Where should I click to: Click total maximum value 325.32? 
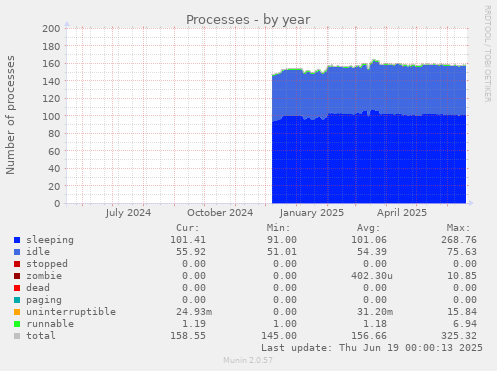coord(459,336)
